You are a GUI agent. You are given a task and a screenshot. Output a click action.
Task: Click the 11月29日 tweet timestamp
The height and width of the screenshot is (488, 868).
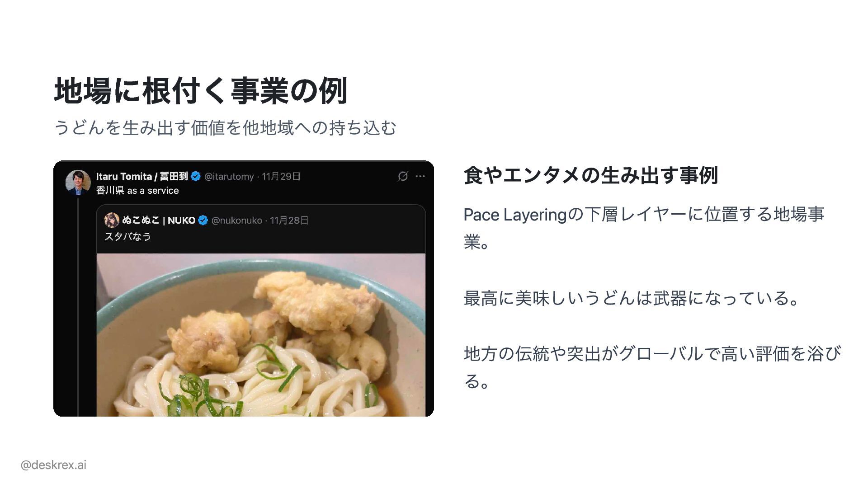coord(281,176)
